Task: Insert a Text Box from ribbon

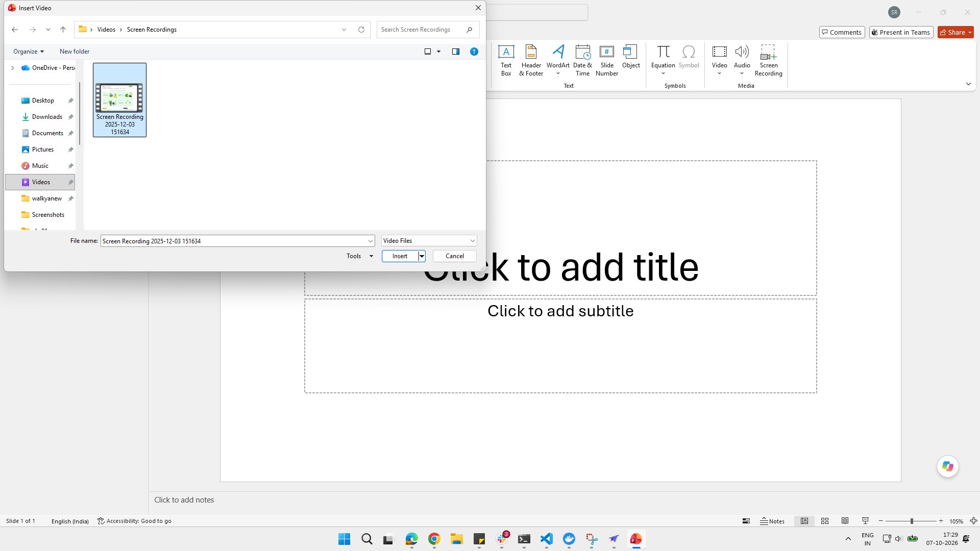Action: tap(506, 60)
